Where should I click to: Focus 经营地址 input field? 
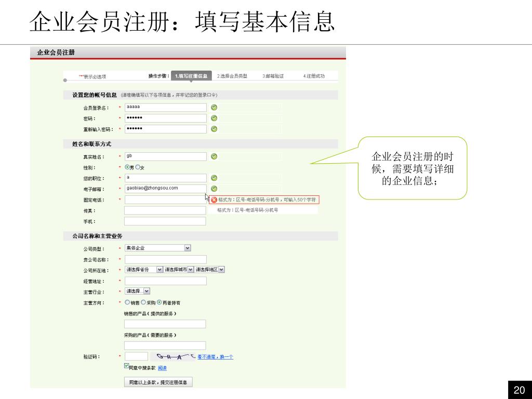click(x=166, y=281)
